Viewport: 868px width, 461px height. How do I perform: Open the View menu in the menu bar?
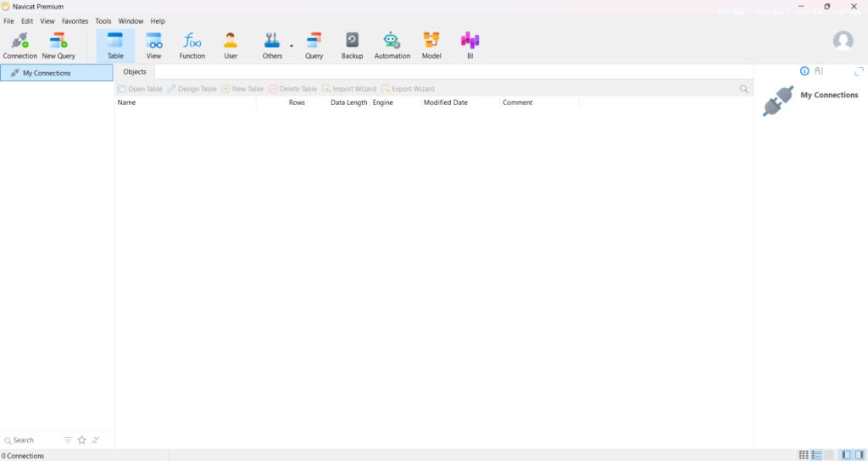47,21
